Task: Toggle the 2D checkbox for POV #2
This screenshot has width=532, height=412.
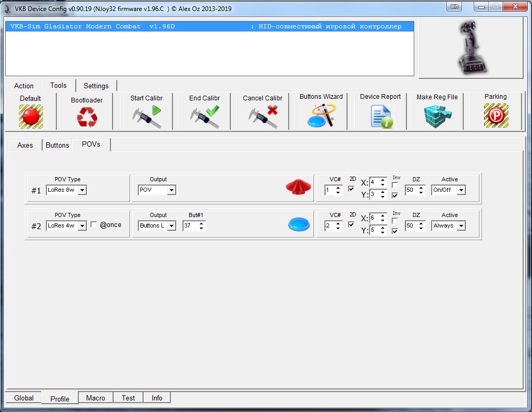Action: (351, 224)
